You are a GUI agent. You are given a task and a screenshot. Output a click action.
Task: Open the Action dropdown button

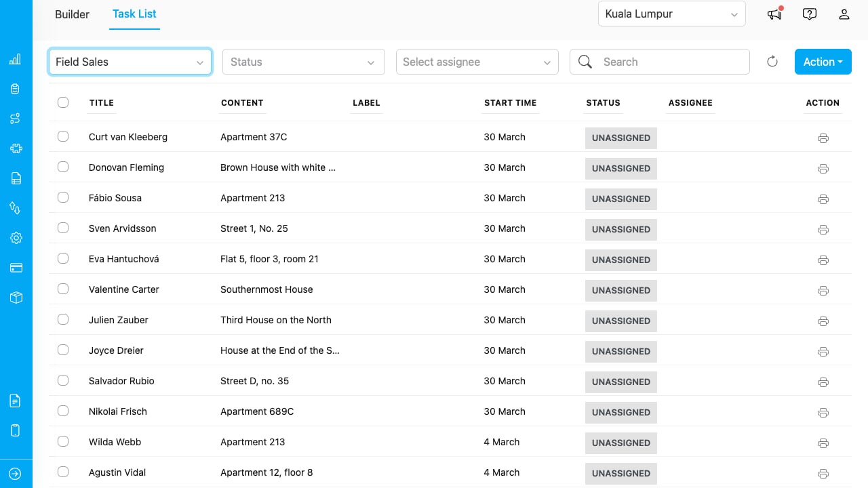(823, 62)
